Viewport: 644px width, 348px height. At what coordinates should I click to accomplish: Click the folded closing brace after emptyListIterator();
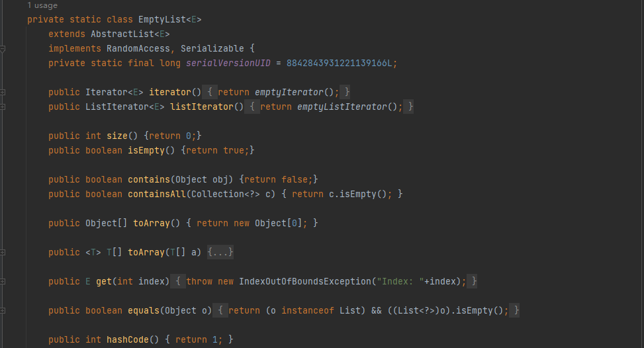pyautogui.click(x=408, y=107)
